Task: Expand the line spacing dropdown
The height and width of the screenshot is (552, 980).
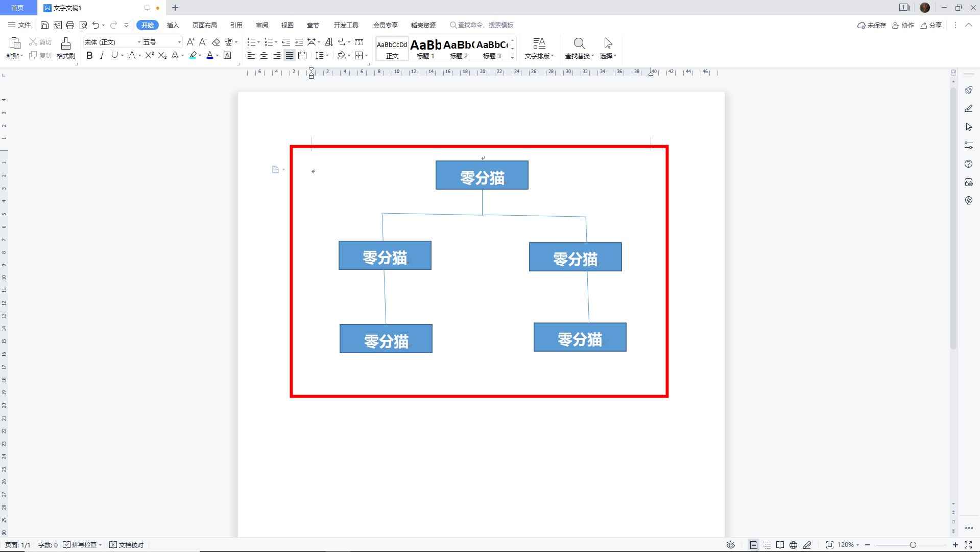Action: click(x=322, y=55)
